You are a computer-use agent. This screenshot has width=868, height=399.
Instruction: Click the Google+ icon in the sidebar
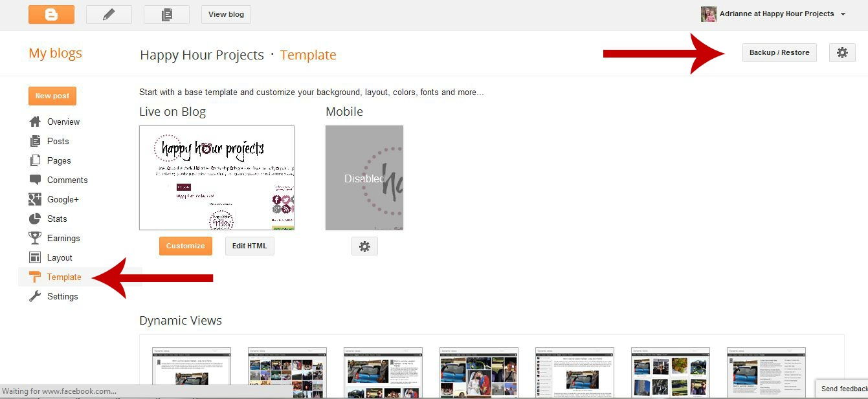pyautogui.click(x=35, y=199)
